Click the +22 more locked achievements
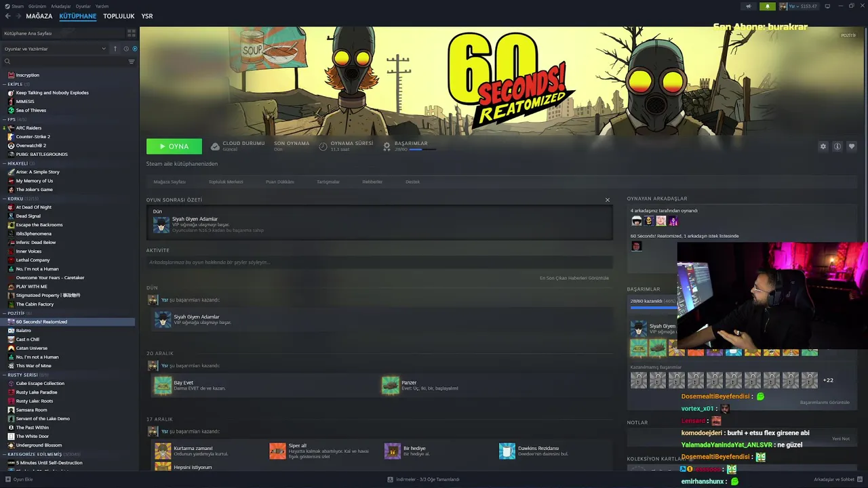The image size is (868, 488). coord(828,380)
